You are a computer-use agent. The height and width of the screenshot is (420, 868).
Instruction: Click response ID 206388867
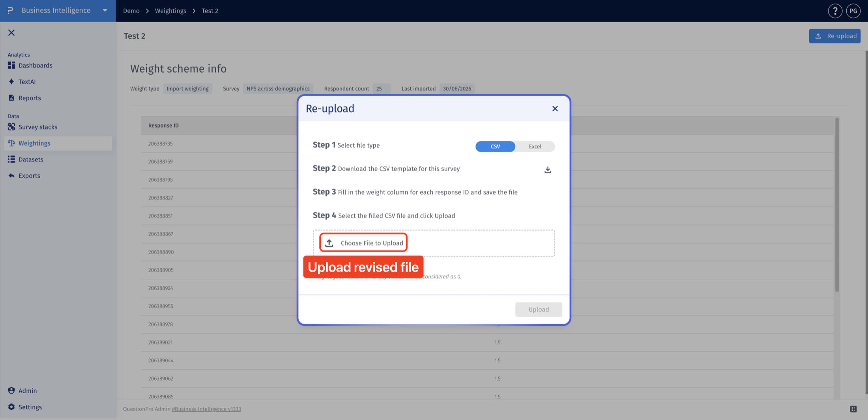[x=160, y=234]
